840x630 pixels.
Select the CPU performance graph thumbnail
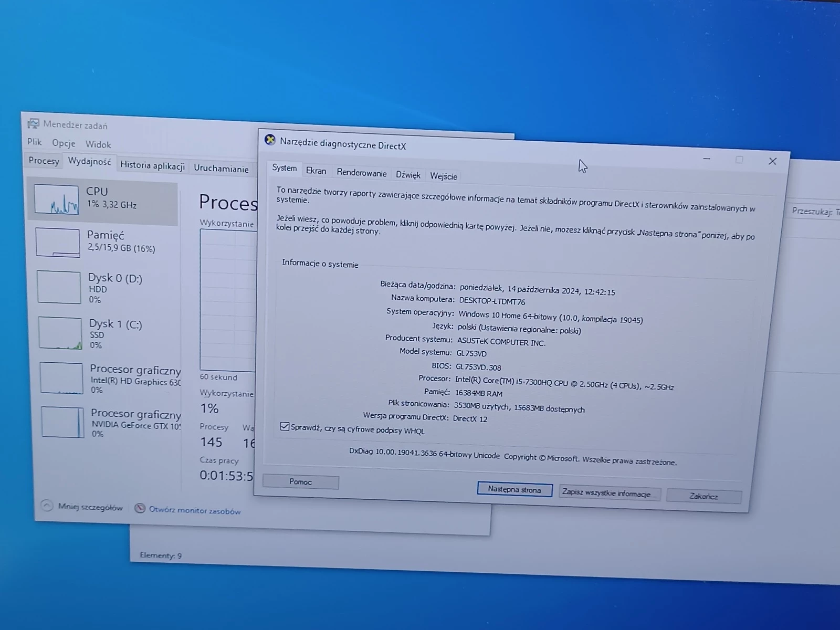(x=57, y=199)
